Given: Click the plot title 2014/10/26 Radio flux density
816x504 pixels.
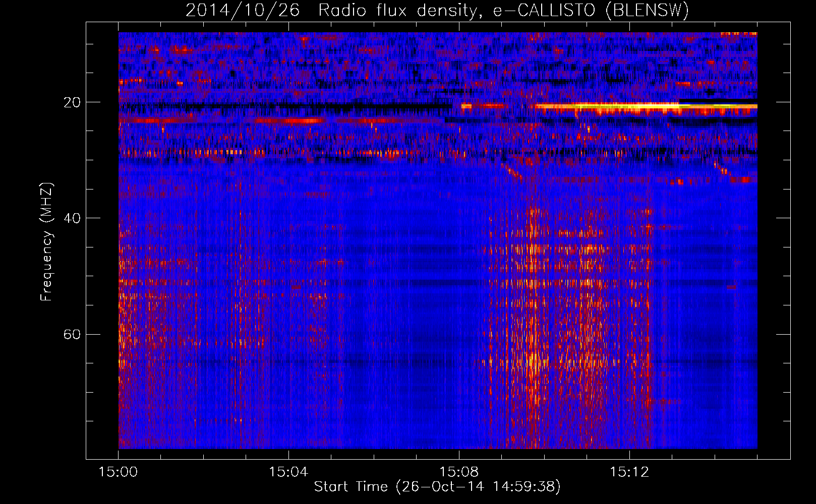Looking at the screenshot, I should 437,10.
